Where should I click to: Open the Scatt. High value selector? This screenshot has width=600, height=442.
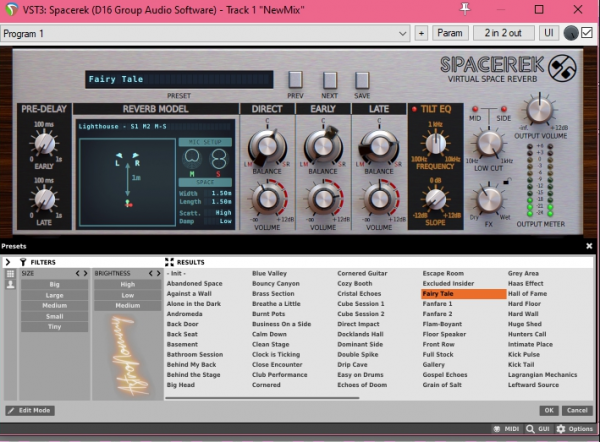click(x=218, y=213)
